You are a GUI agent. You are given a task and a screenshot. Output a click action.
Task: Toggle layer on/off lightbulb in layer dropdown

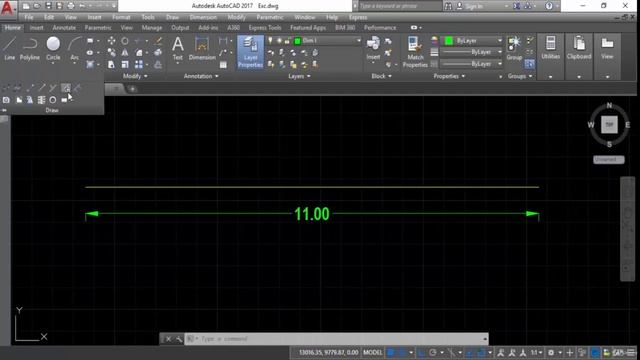270,40
